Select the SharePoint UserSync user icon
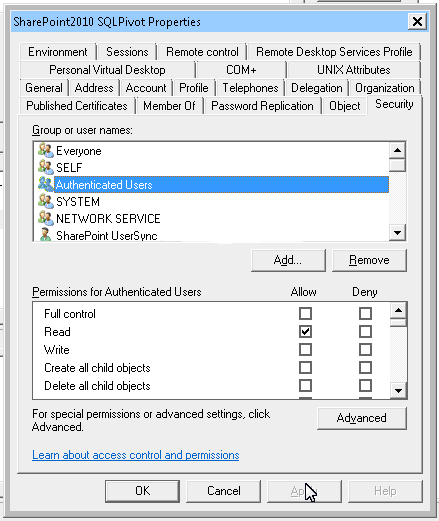 [46, 235]
